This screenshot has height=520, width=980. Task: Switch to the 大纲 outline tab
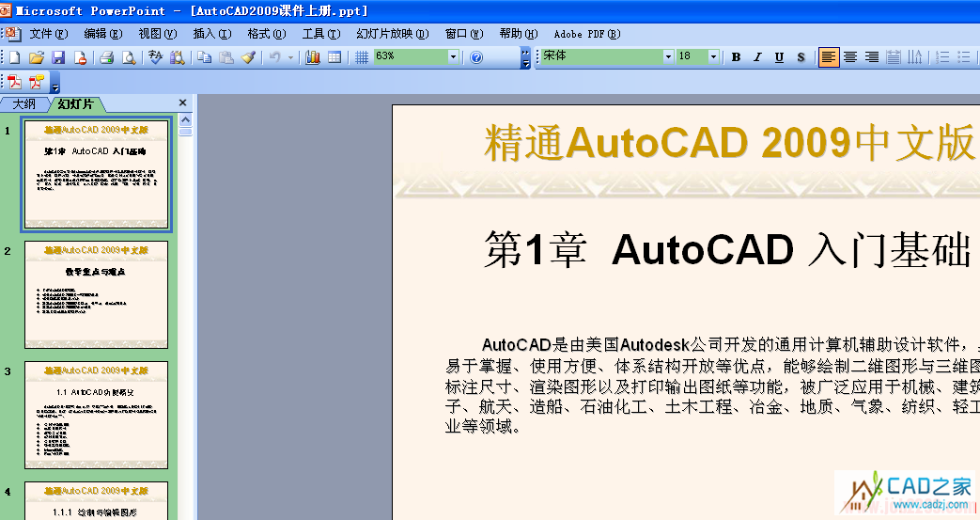tap(23, 104)
